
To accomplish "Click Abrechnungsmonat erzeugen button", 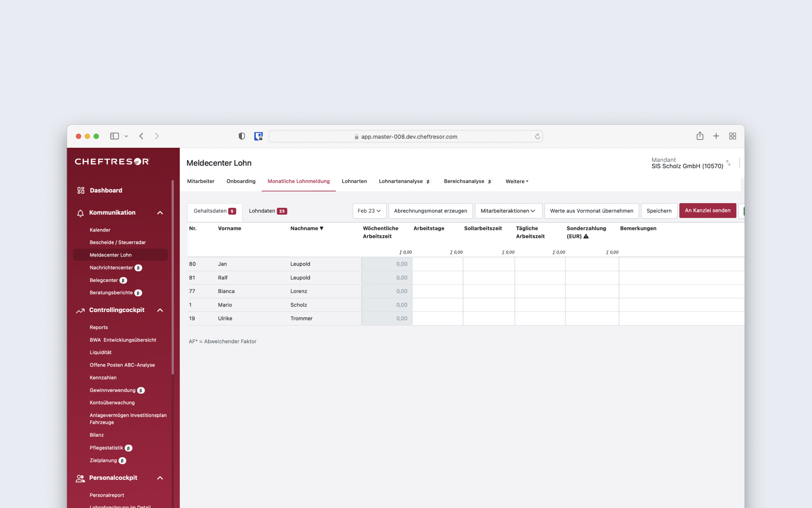I will click(431, 211).
